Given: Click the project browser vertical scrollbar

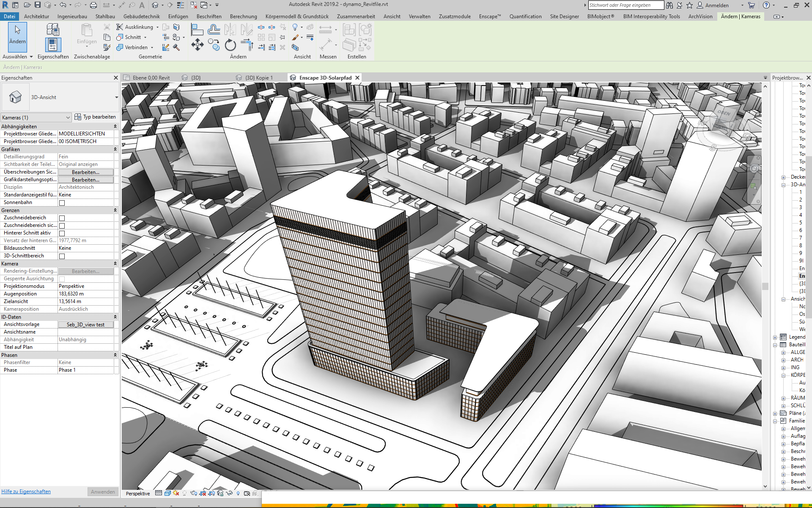Looking at the screenshot, I should [809, 237].
